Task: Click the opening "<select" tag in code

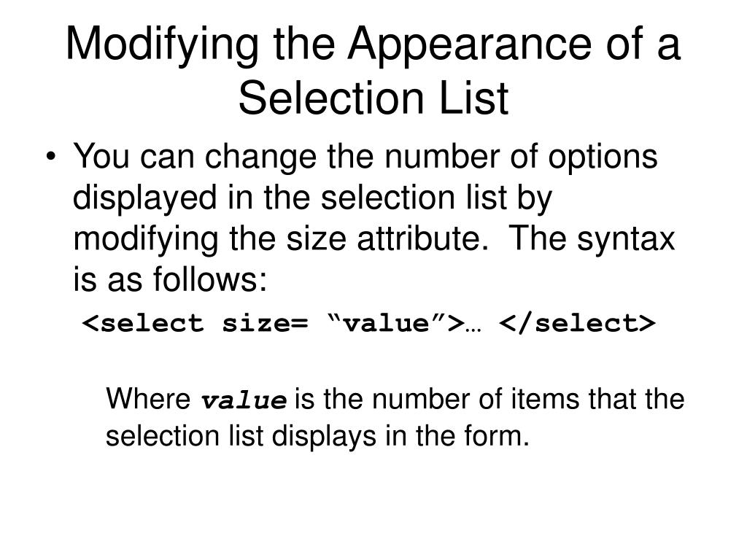Action: tap(143, 323)
